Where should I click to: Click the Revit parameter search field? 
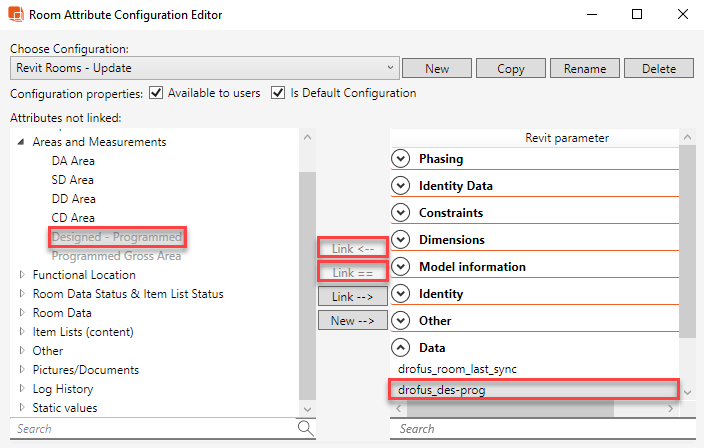point(535,429)
